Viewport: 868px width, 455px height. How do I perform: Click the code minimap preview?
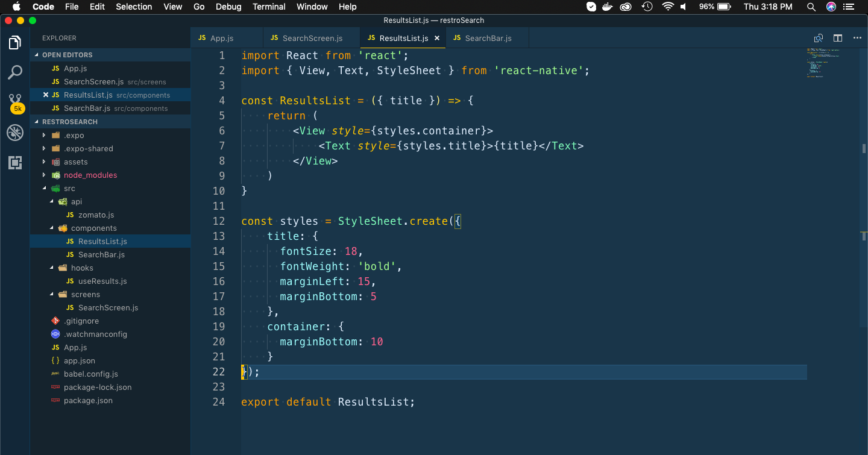823,62
